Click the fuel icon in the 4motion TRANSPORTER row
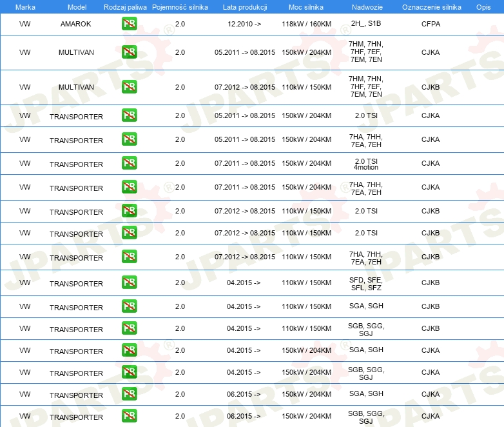Viewport: 504px width, 427px height. click(130, 163)
